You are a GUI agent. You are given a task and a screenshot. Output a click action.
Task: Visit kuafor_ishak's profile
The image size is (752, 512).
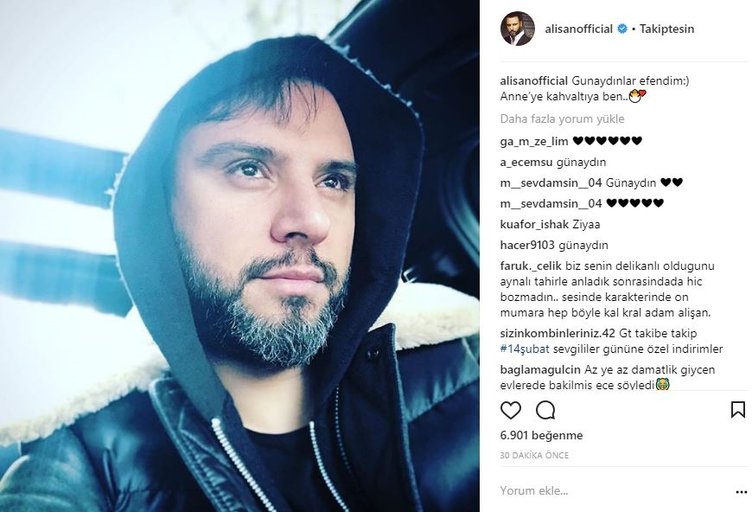(534, 224)
